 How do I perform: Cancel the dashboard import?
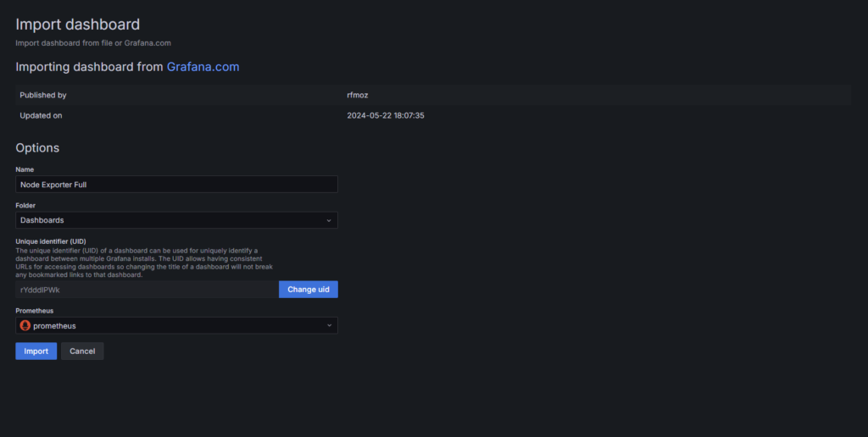(82, 351)
